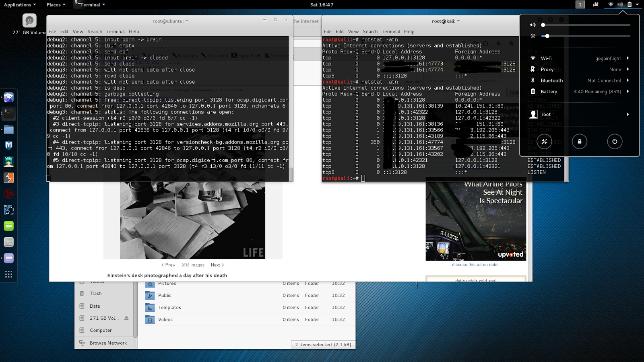The image size is (644, 362).
Task: Click the Trash icon in file manager sidebar
Action: click(82, 293)
